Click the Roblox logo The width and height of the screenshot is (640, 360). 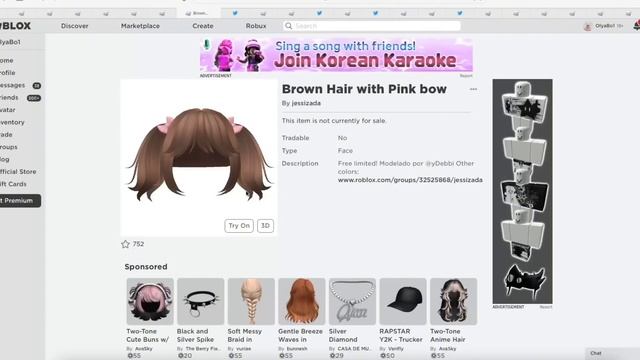click(16, 26)
